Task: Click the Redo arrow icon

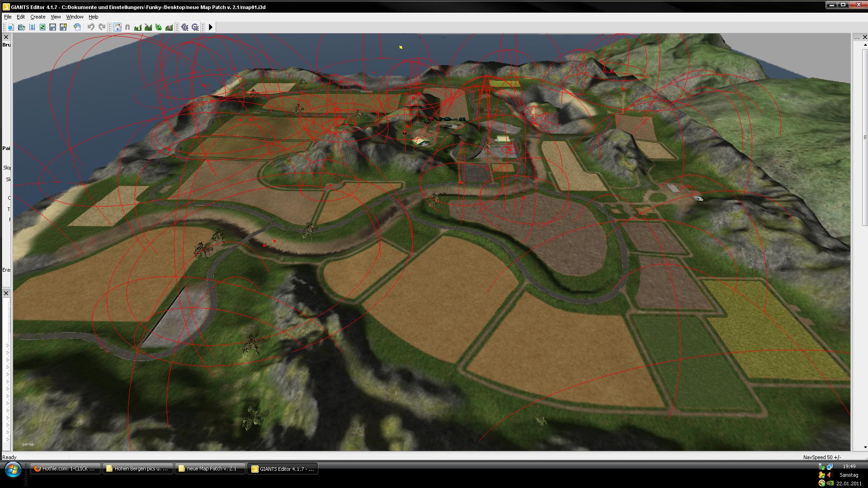Action: tap(102, 28)
